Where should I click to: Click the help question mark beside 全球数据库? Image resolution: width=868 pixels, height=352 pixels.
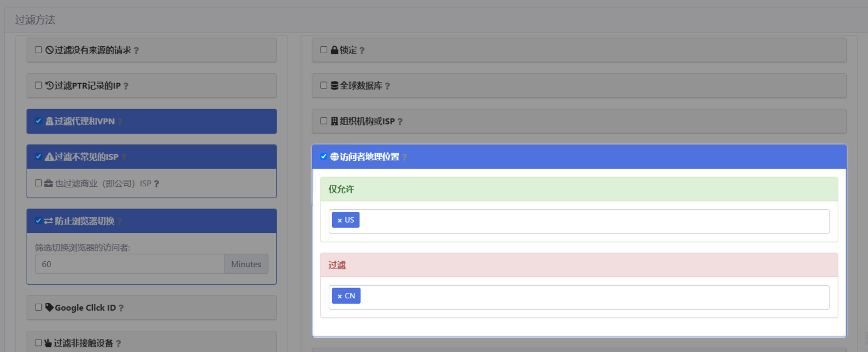387,86
